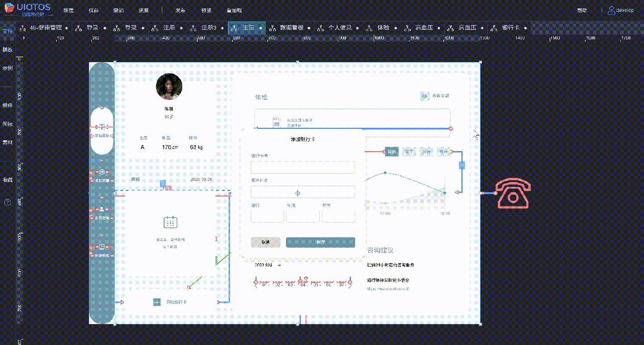Click the tree icon on 银行卡 tab

pos(494,28)
